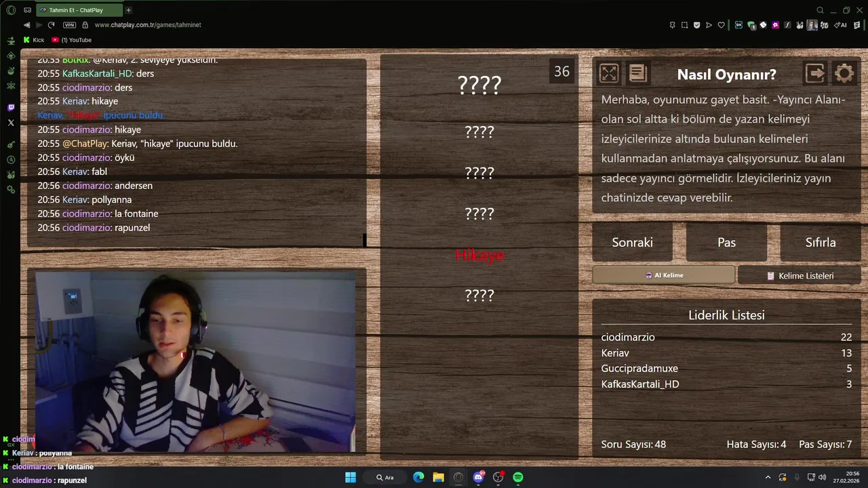This screenshot has width=868, height=488.
Task: Open the browser search magnifier icon
Action: point(820,10)
